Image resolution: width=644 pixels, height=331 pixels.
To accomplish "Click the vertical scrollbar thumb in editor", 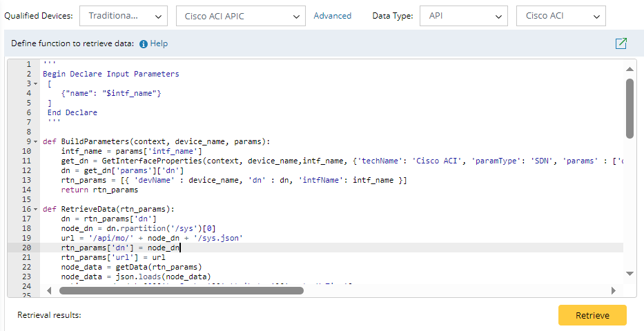I will point(630,107).
